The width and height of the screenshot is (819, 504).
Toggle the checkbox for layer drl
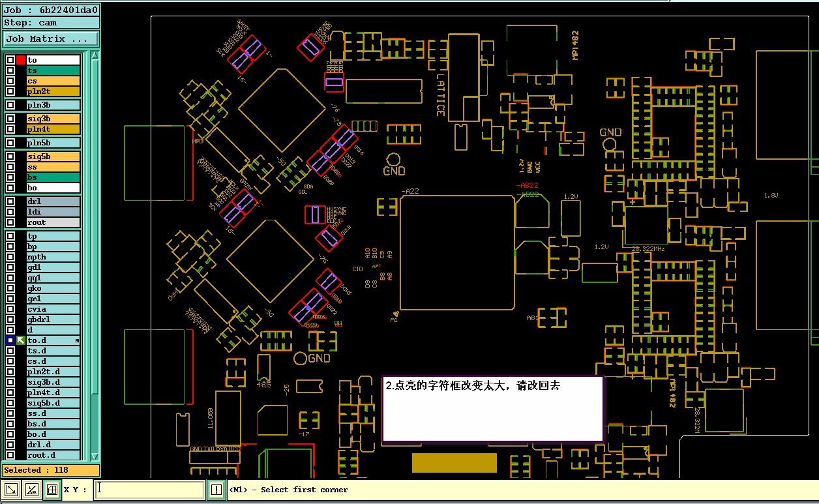tap(10, 202)
